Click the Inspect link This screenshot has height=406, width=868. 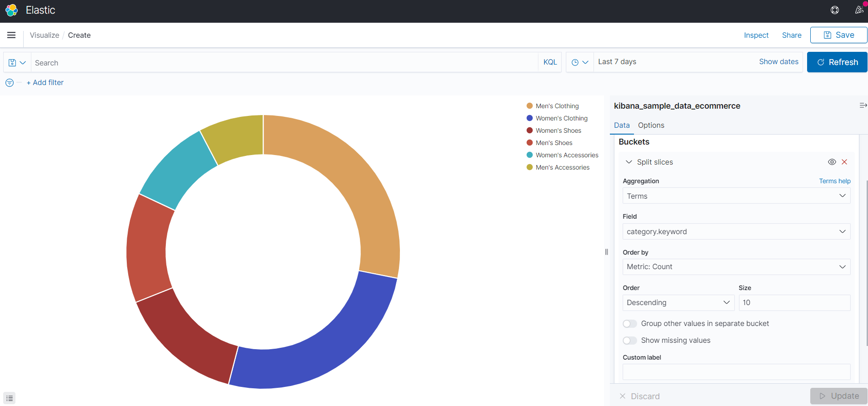[756, 35]
